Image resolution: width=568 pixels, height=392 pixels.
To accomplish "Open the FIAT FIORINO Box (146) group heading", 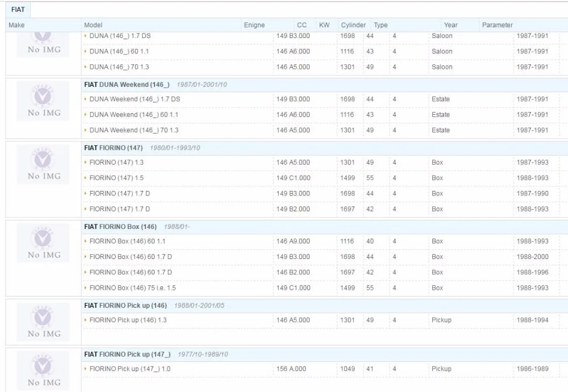I will tap(120, 227).
